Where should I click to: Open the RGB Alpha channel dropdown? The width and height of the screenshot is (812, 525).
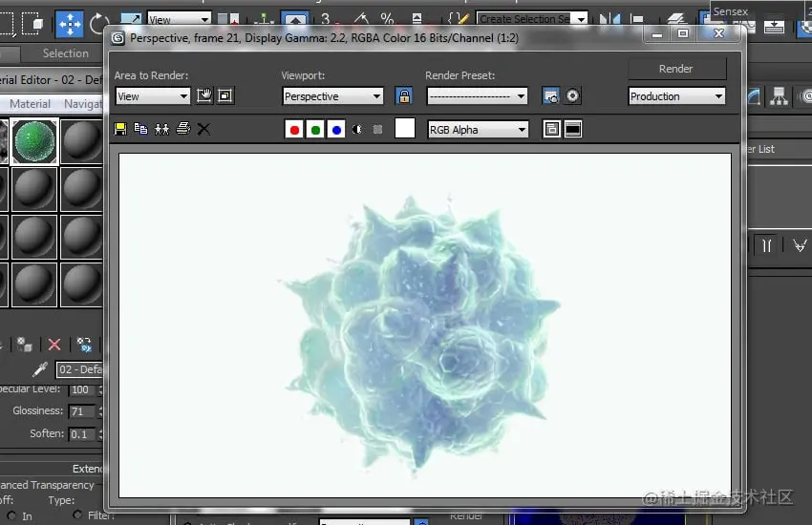478,129
